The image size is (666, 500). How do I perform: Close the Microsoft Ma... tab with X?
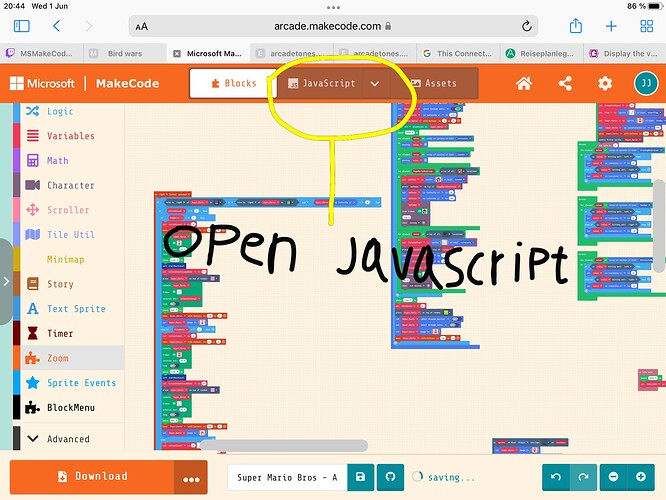(x=177, y=54)
